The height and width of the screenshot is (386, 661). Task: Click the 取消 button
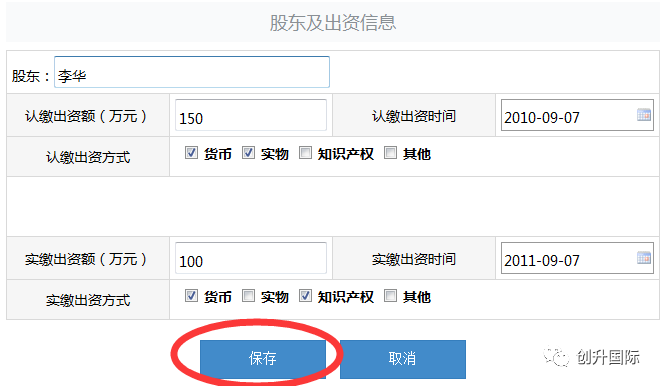point(403,359)
